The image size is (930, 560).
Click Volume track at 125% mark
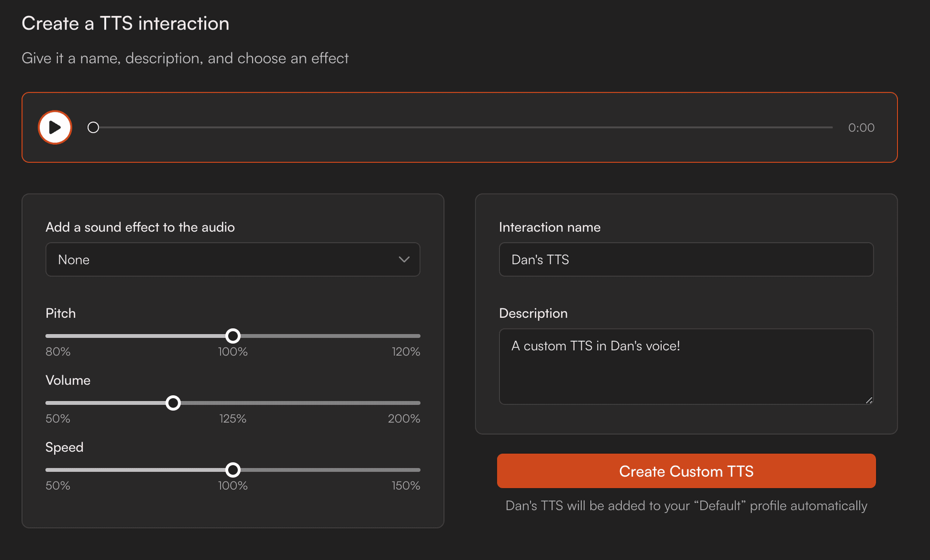pyautogui.click(x=233, y=403)
